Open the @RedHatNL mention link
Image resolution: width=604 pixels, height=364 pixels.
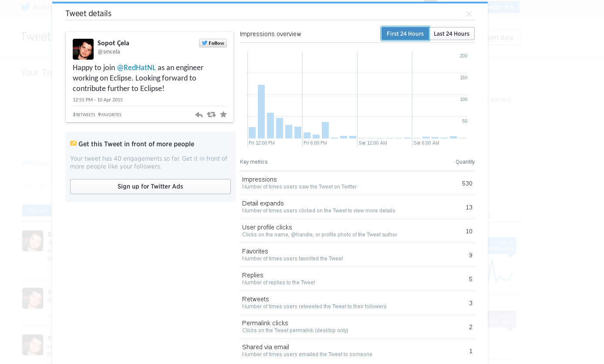click(x=136, y=67)
